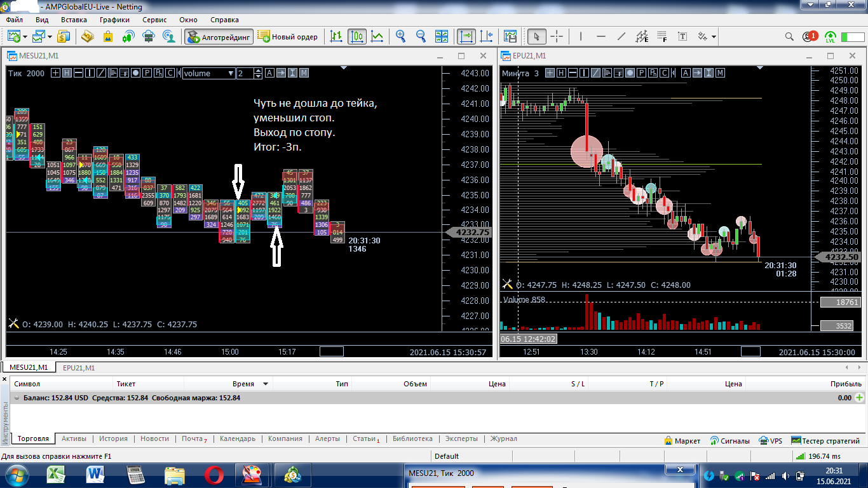Open the Тестер стратегий link
Screen dimensions: 868x488
(825, 440)
